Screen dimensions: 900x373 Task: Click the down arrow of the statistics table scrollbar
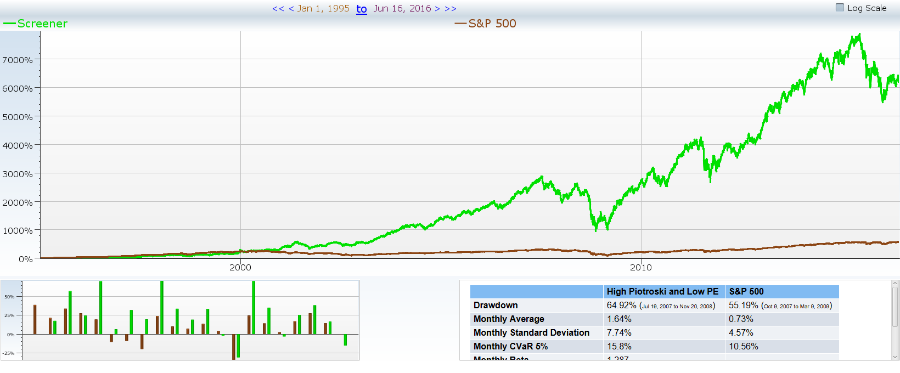[x=894, y=356]
